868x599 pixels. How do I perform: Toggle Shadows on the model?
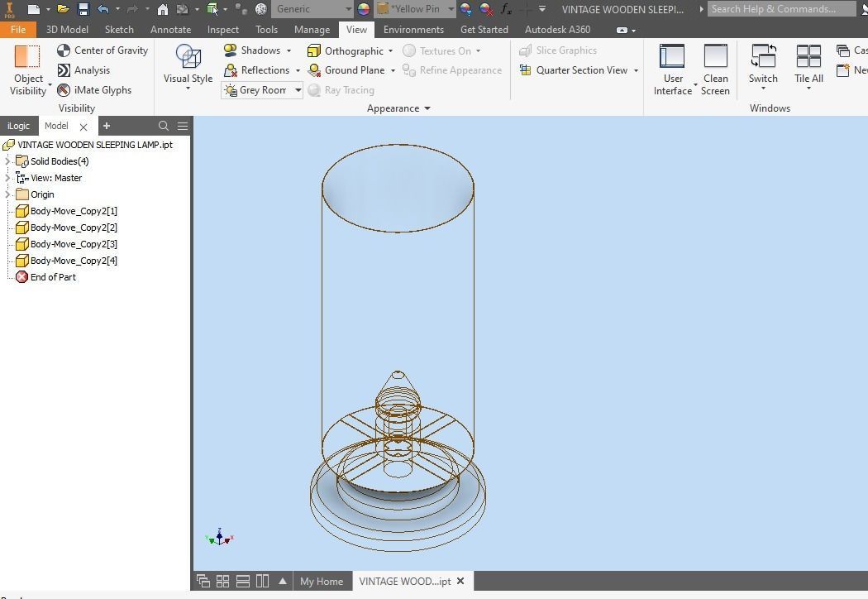pyautogui.click(x=252, y=50)
